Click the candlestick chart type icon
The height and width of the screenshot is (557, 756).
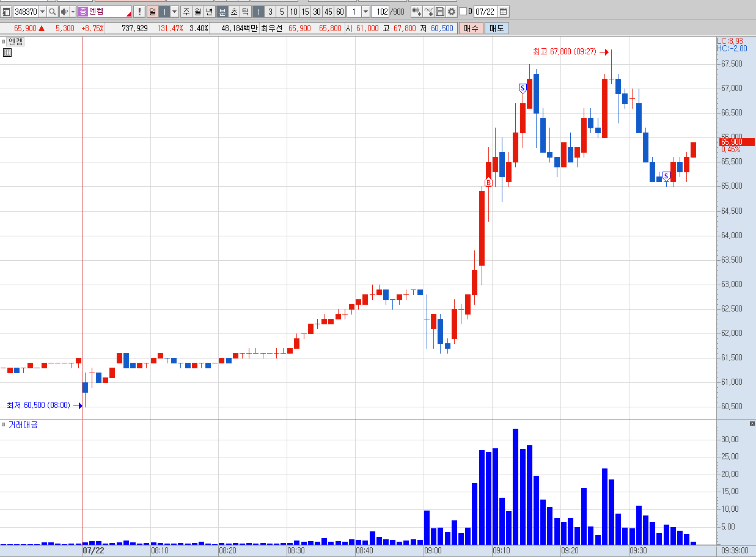416,12
